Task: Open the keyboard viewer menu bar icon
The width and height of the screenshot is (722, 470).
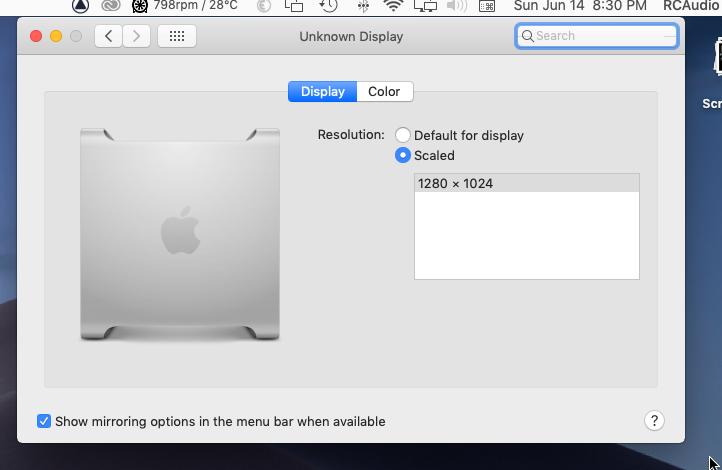Action: click(x=487, y=6)
